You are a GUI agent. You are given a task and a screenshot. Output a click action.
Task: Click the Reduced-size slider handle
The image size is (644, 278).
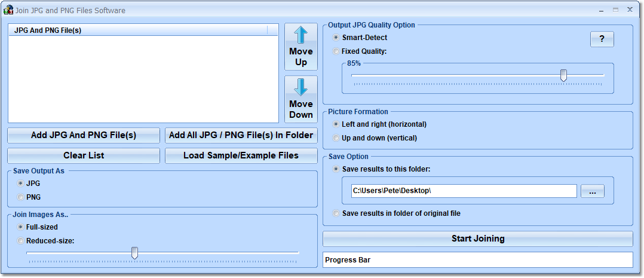[x=134, y=253]
